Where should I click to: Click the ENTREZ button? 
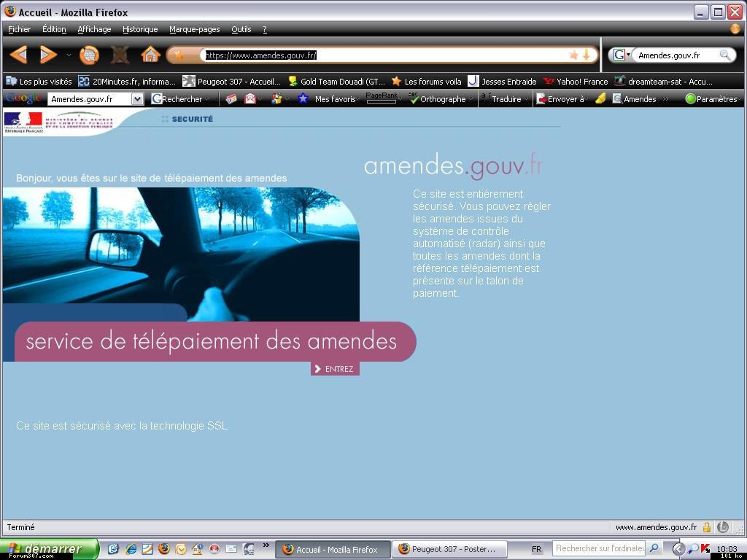(335, 369)
